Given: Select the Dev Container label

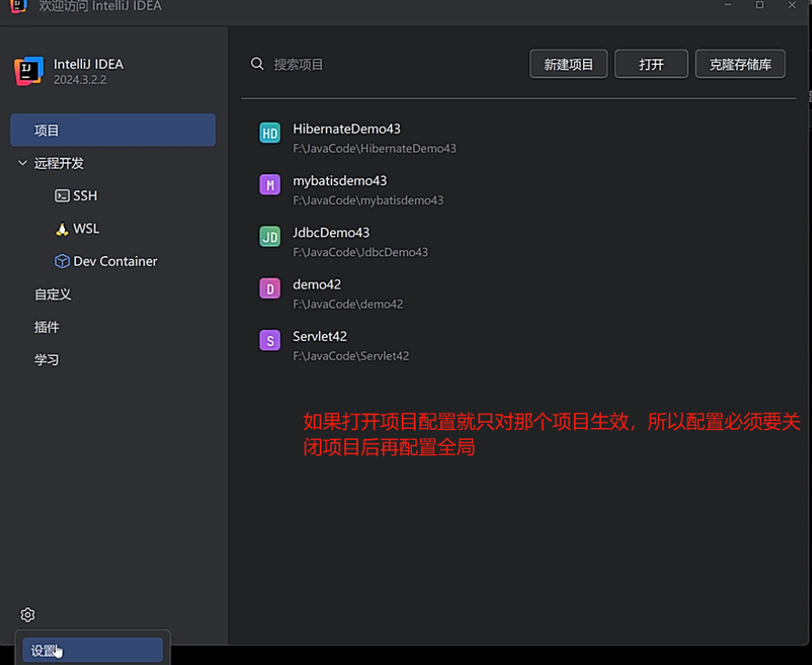Looking at the screenshot, I should pyautogui.click(x=115, y=261).
